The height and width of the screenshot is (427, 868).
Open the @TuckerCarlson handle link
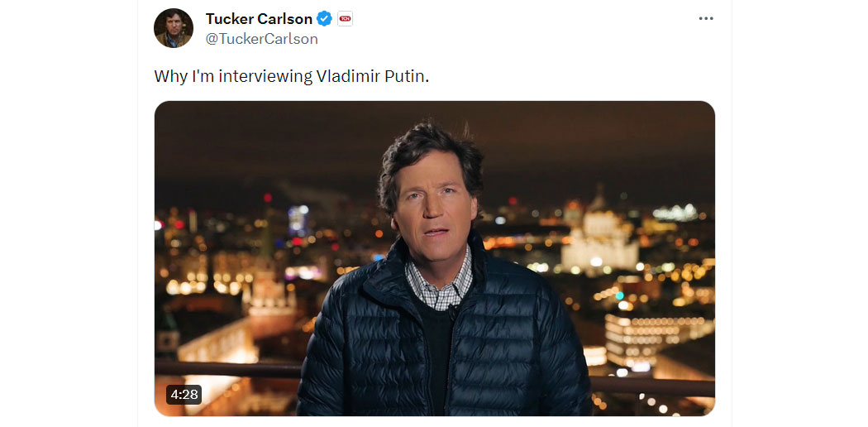tap(262, 39)
